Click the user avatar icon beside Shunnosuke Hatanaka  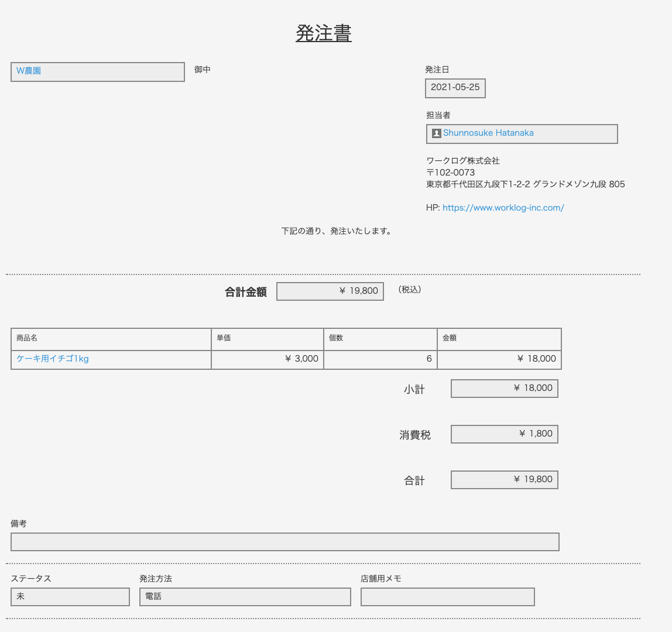click(x=436, y=133)
